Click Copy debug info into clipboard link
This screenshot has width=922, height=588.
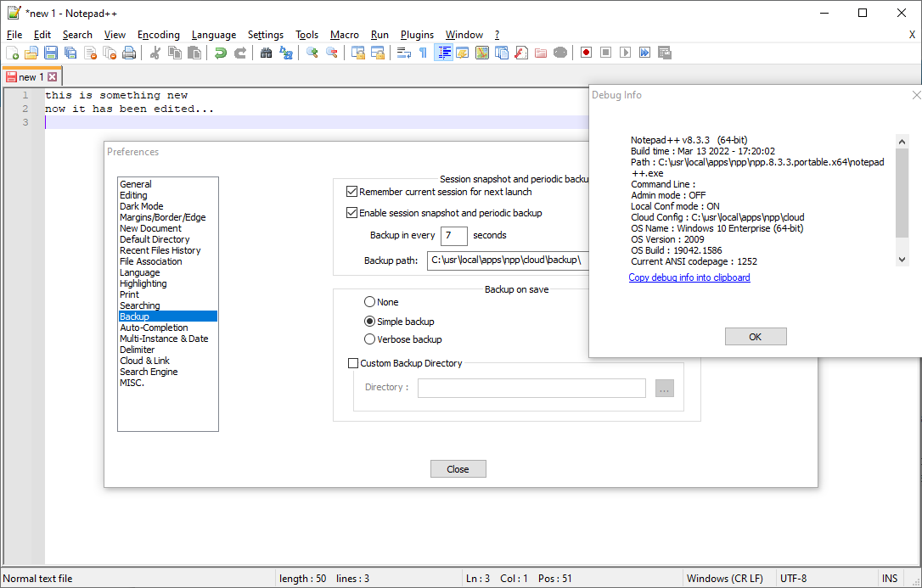(689, 277)
